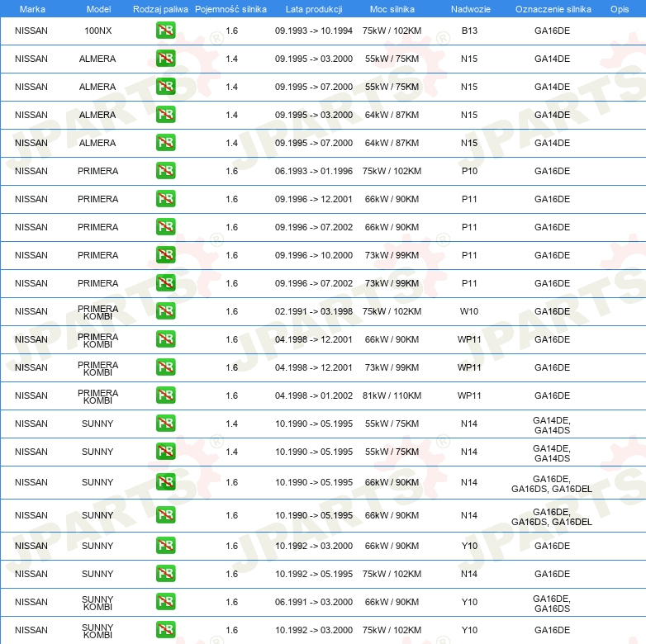The image size is (646, 644).
Task: Select SUNNY KOMBI model in 75kW row
Action: point(97,632)
